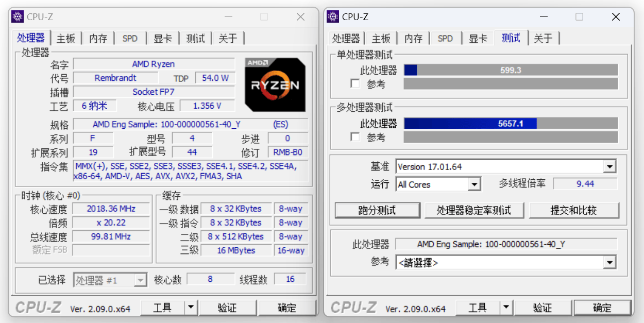Enable 参考 checkbox under 多处理器测试
644x323 pixels.
pos(355,137)
